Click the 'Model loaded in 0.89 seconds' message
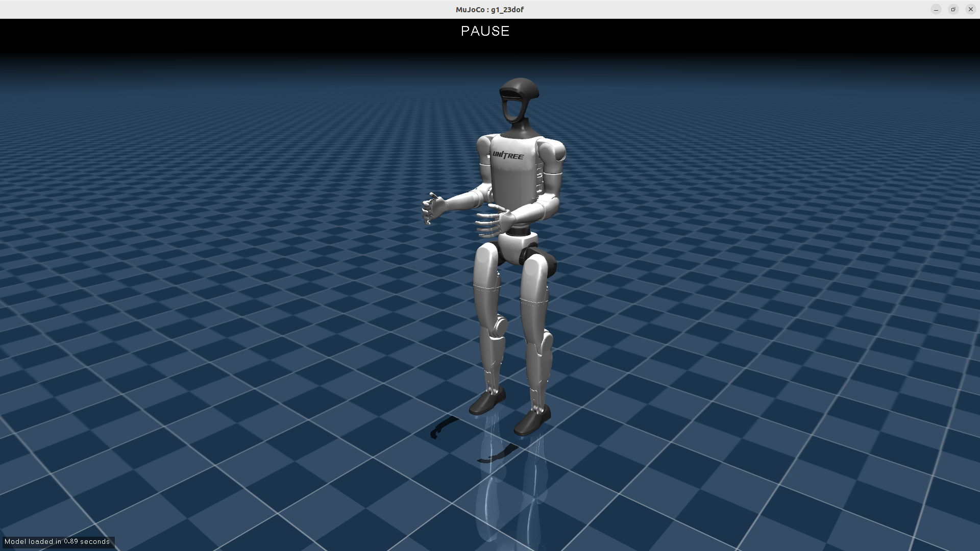 click(x=57, y=541)
